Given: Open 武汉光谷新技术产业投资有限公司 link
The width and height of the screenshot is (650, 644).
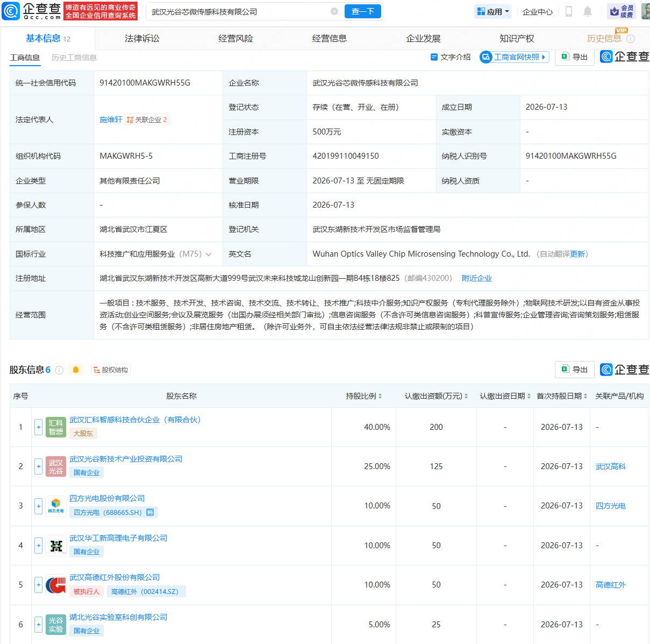Looking at the screenshot, I should pos(126,459).
